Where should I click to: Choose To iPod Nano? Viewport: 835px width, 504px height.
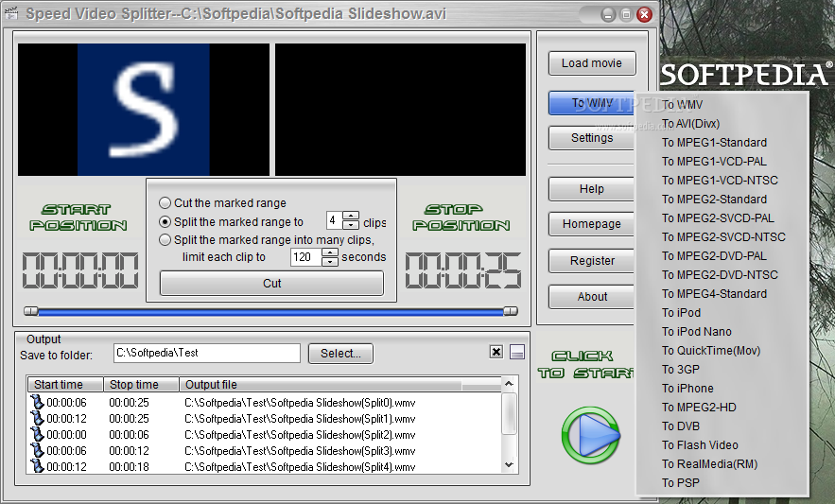[x=697, y=331]
